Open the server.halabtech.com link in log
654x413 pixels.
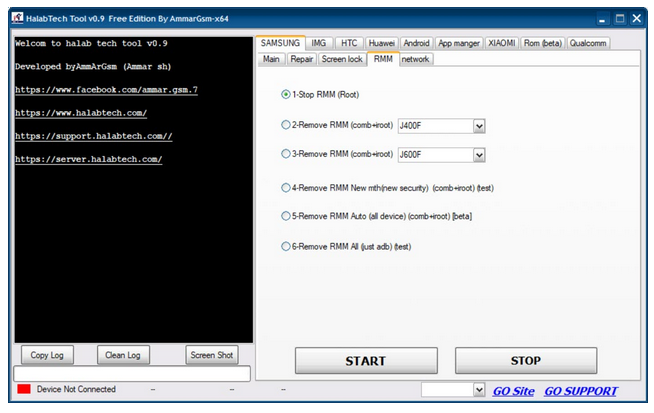tap(88, 159)
